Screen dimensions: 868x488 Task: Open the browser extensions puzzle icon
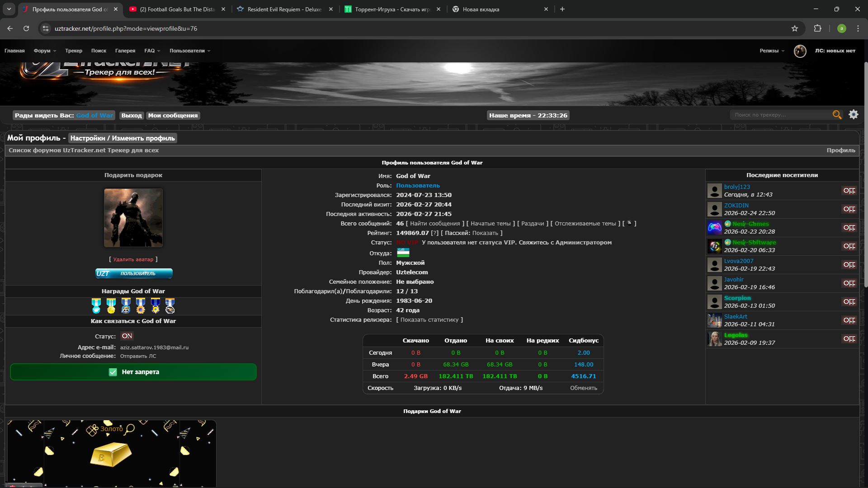[x=817, y=28]
